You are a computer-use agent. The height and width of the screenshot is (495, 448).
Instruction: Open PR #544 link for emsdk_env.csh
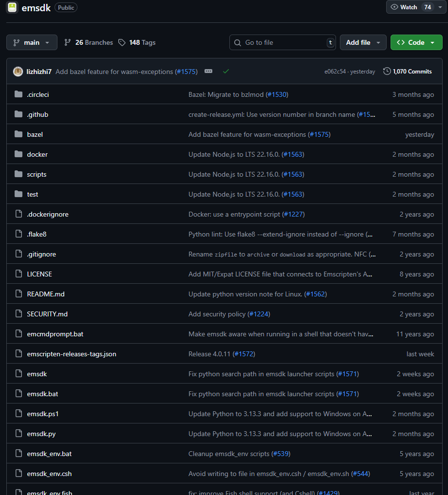pyautogui.click(x=360, y=474)
